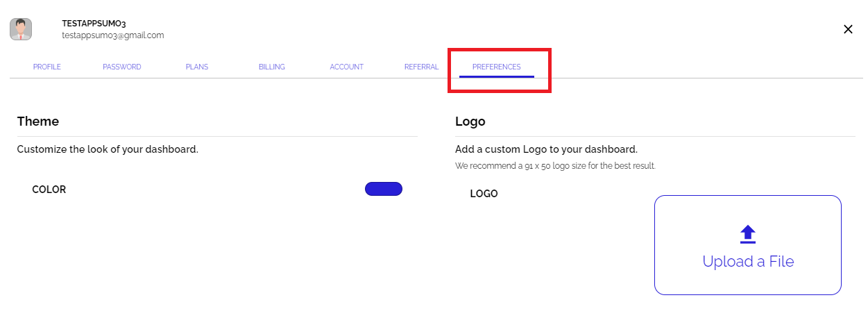868x309 pixels.
Task: Click the testappsumo3@gmail.com email address
Action: [x=112, y=35]
